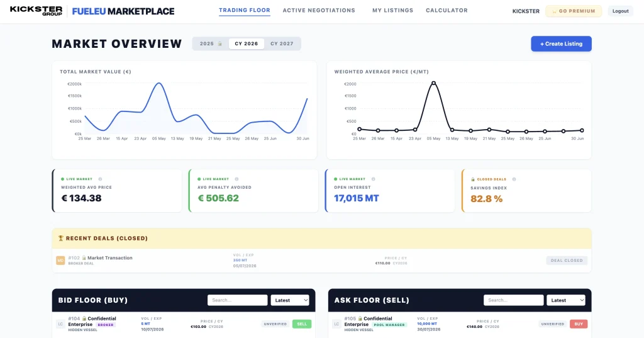Click the info icon beside Weighted Avg Price
Viewport: 644px width, 338px height.
(x=100, y=179)
